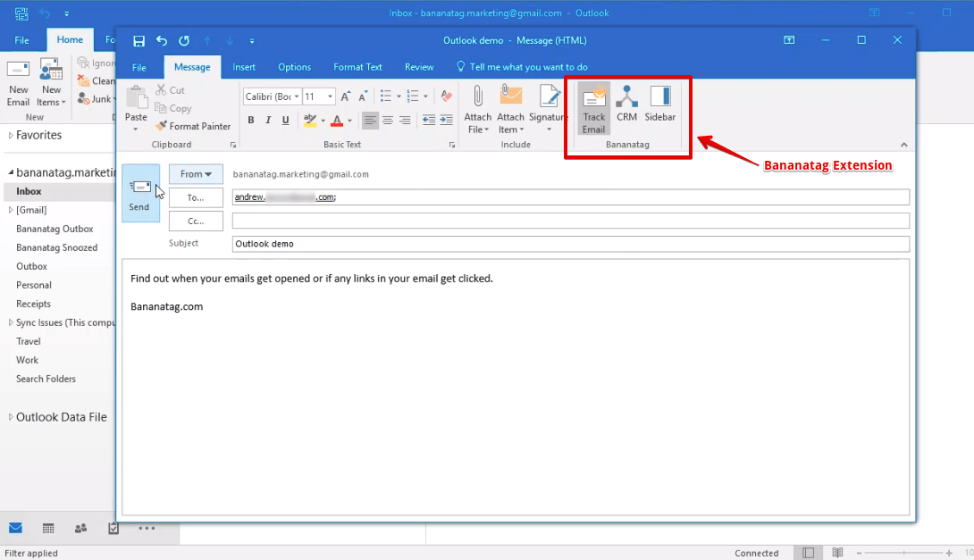Click the Track Email Bananatag button
The width and height of the screenshot is (974, 560).
click(594, 109)
